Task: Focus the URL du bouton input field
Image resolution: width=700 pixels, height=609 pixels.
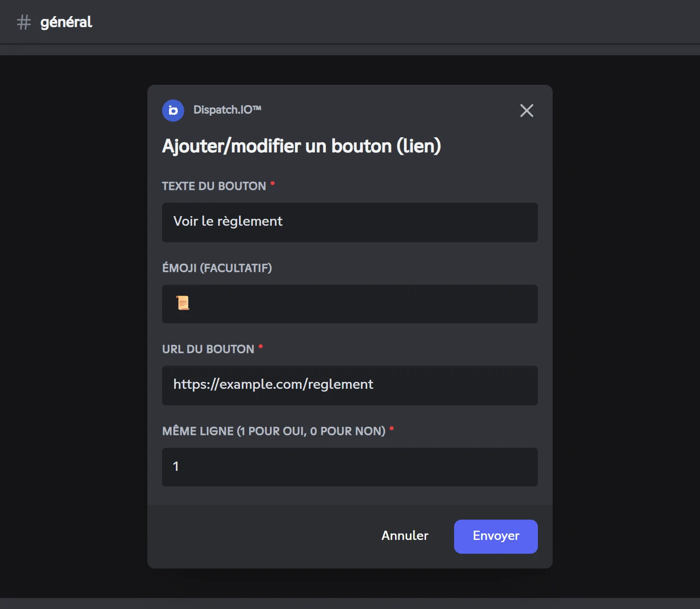Action: point(350,386)
